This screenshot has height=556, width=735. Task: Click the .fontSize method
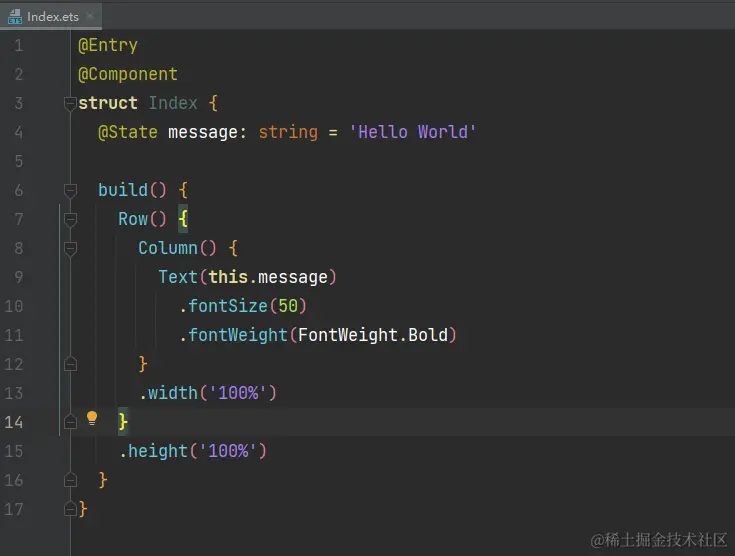tap(223, 307)
